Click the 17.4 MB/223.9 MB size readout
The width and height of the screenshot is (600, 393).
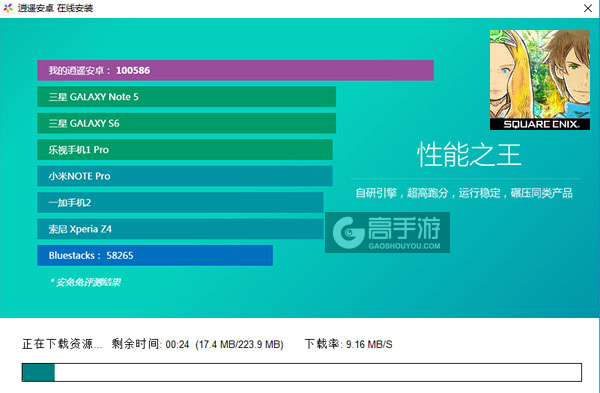(240, 344)
